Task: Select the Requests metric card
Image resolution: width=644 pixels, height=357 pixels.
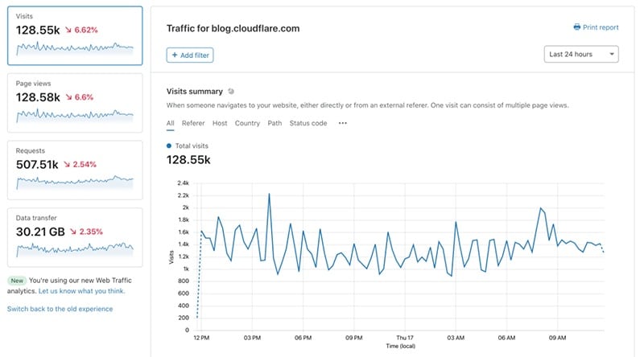Action: tap(75, 170)
